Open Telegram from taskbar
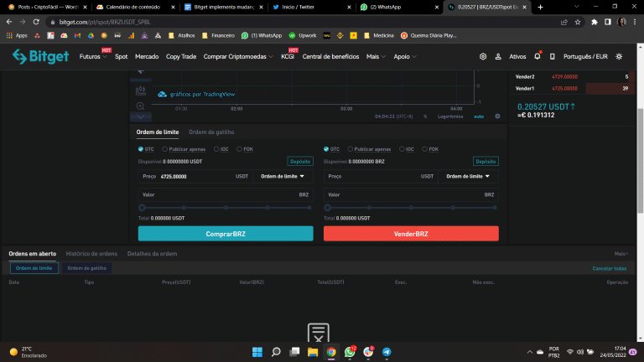The height and width of the screenshot is (362, 644). coord(387,352)
